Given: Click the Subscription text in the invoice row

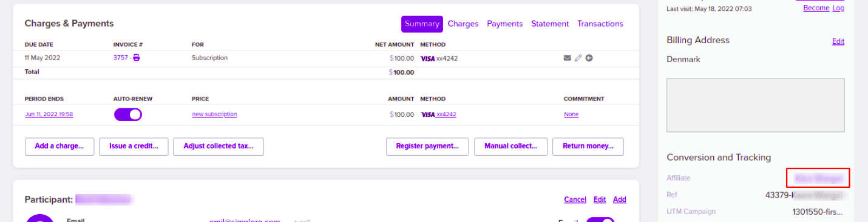Looking at the screenshot, I should click(209, 58).
